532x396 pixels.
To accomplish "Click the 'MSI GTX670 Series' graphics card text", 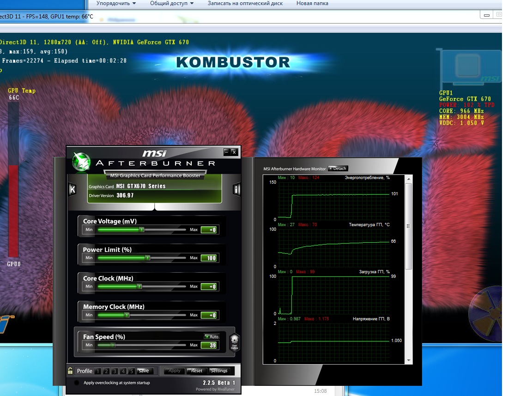I will point(141,186).
